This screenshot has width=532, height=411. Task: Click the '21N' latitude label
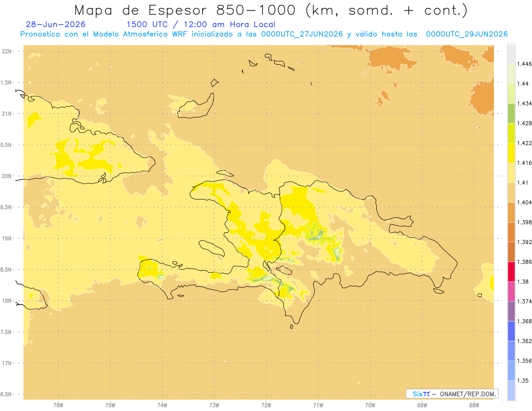tap(6, 114)
